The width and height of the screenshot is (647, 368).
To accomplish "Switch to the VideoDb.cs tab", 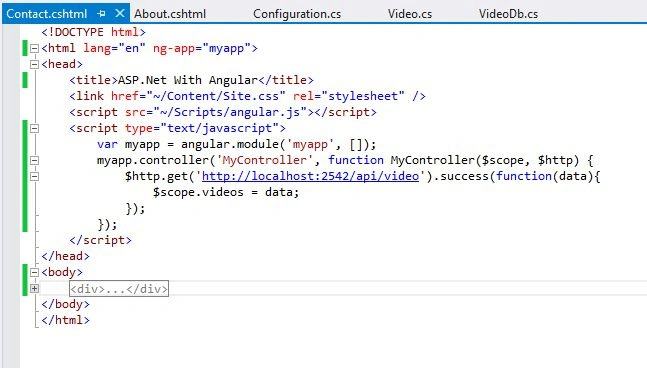I will (x=508, y=14).
